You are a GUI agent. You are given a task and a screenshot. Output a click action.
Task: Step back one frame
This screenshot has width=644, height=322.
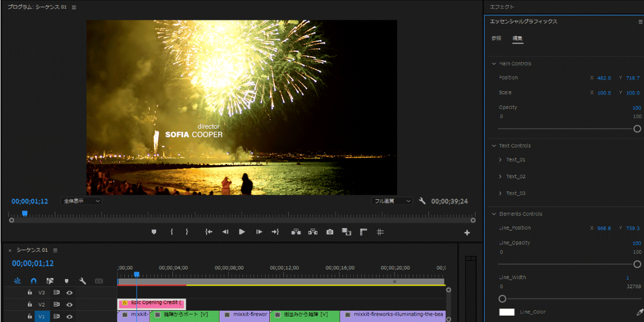coord(225,232)
